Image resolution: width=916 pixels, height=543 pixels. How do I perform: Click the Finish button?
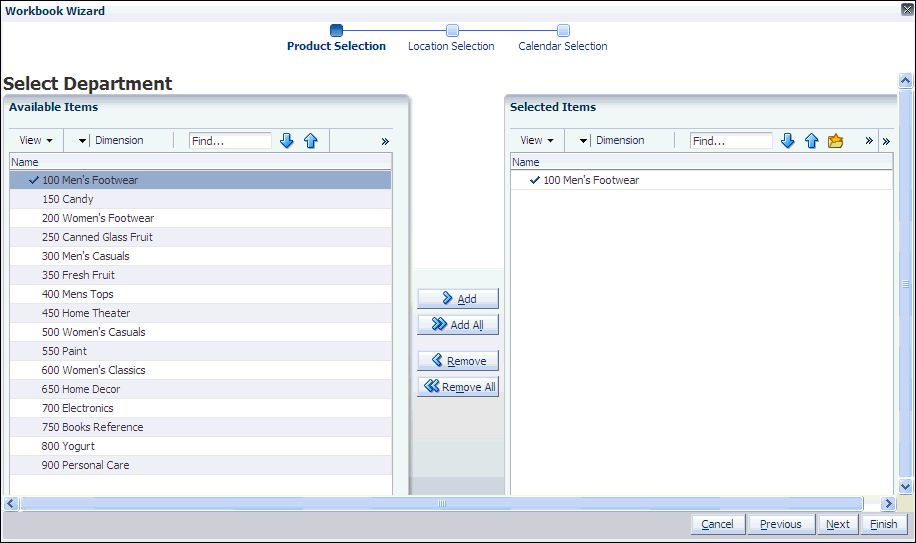pos(884,524)
